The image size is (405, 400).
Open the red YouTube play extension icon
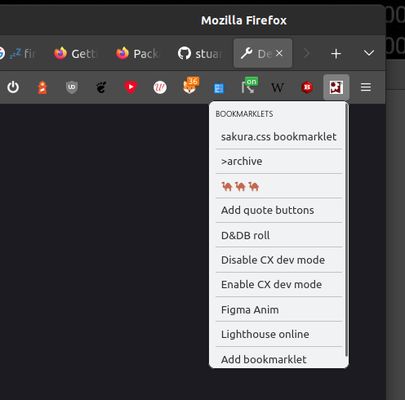[x=131, y=87]
